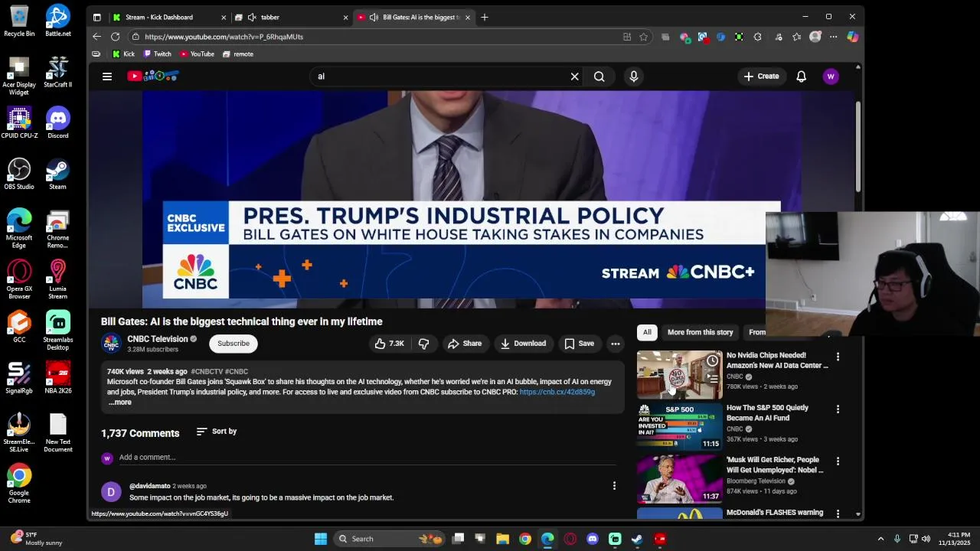The width and height of the screenshot is (980, 551).
Task: Dislike the video with thumbs down
Action: point(423,344)
